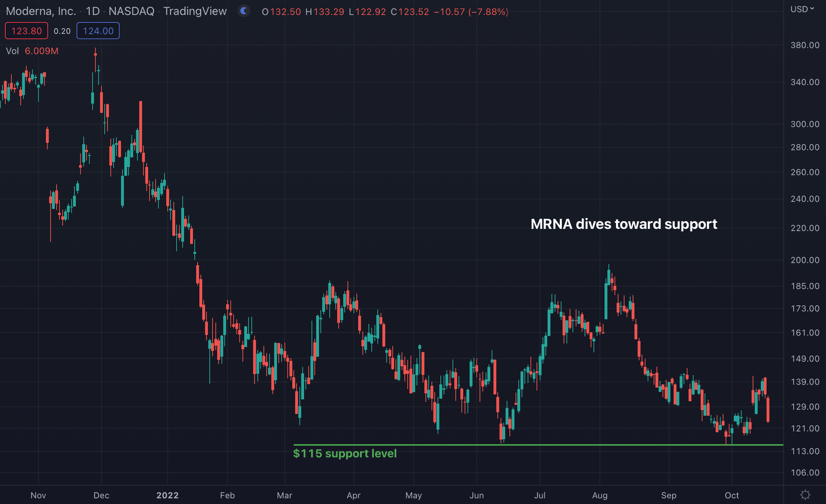This screenshot has width=826, height=504.
Task: Expand the USD currency dropdown
Action: click(802, 9)
